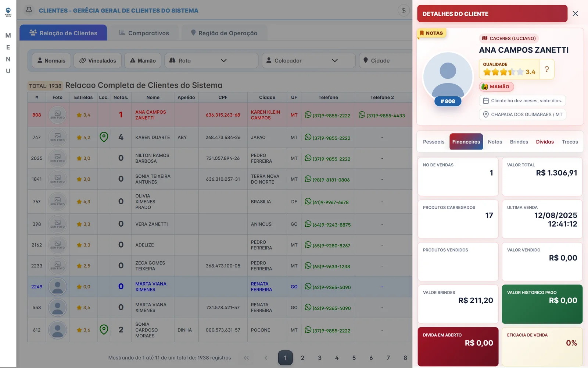Click the avatar photo of client 2249
Image resolution: width=588 pixels, height=368 pixels.
(58, 287)
